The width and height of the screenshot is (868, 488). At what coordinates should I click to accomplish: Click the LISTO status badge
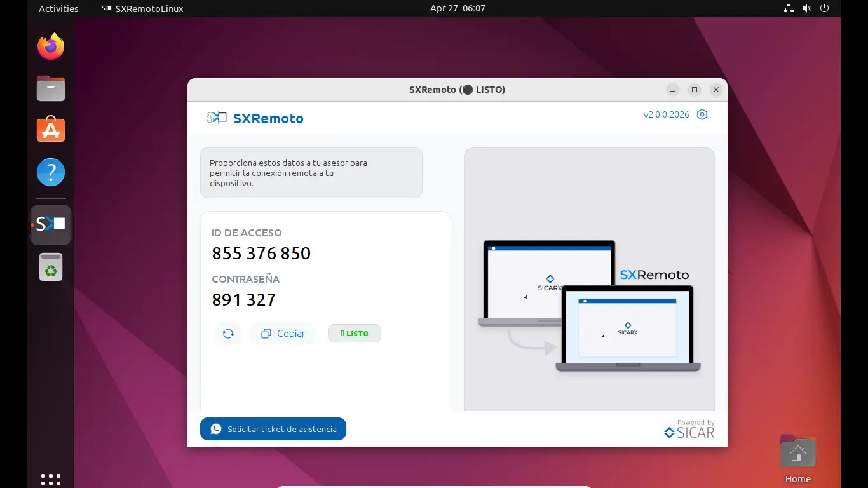pos(355,334)
